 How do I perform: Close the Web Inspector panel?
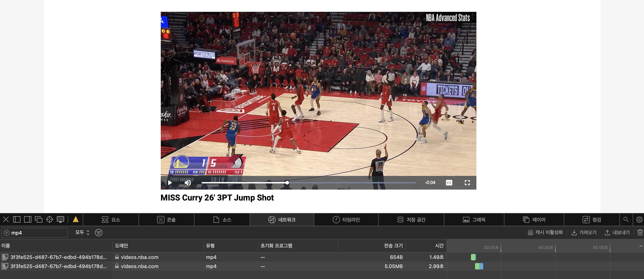tap(6, 219)
